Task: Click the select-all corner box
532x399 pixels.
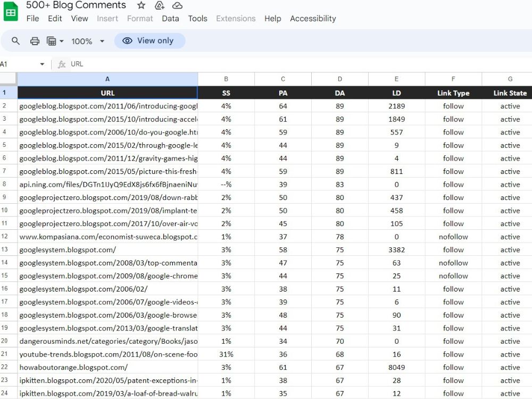Action: click(8, 79)
